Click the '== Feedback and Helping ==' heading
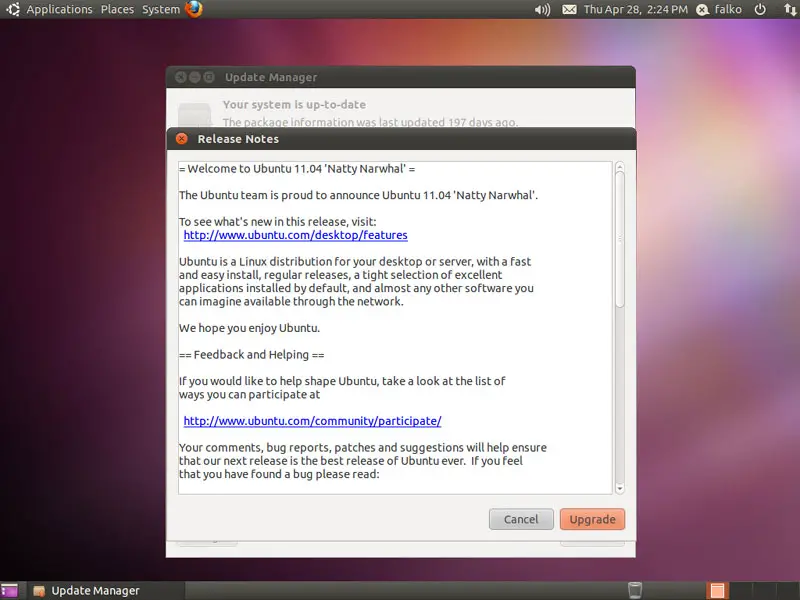 pos(252,355)
